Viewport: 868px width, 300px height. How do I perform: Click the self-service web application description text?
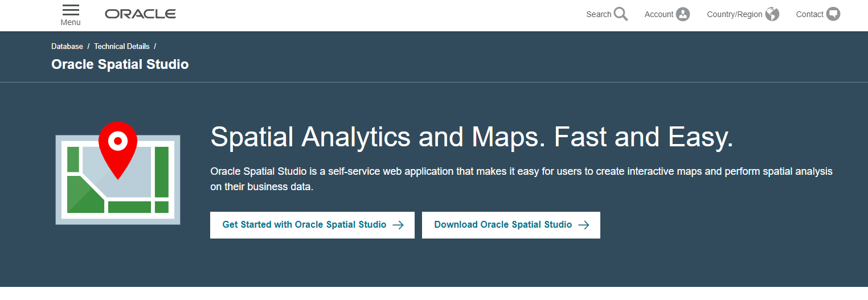click(x=521, y=179)
